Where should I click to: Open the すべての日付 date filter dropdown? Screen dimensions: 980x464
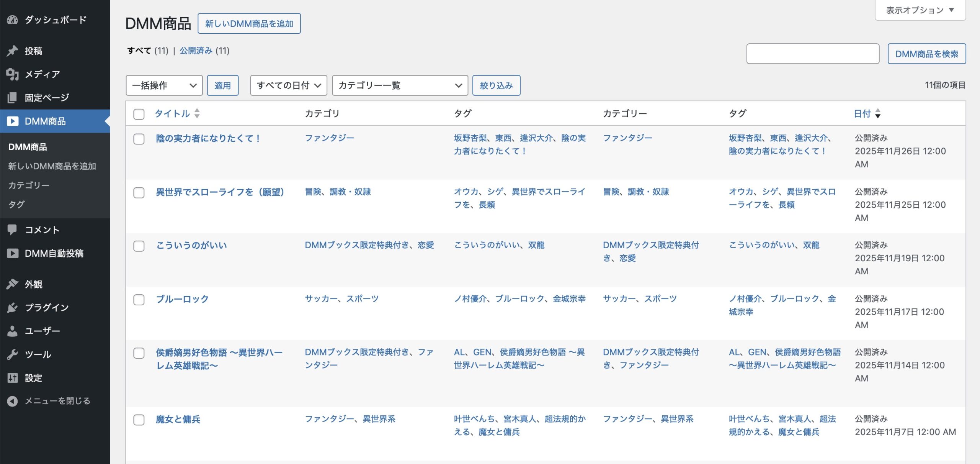tap(288, 85)
